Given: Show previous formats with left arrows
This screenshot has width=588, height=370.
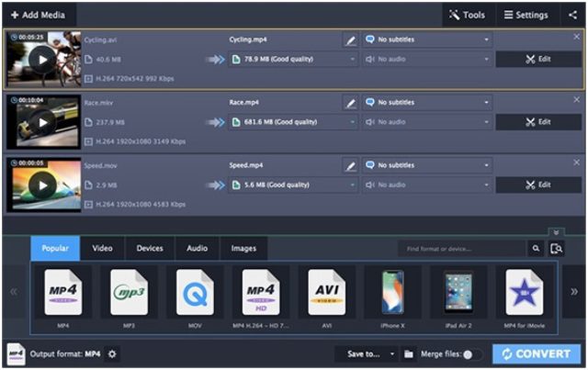Looking at the screenshot, I should pyautogui.click(x=14, y=292).
